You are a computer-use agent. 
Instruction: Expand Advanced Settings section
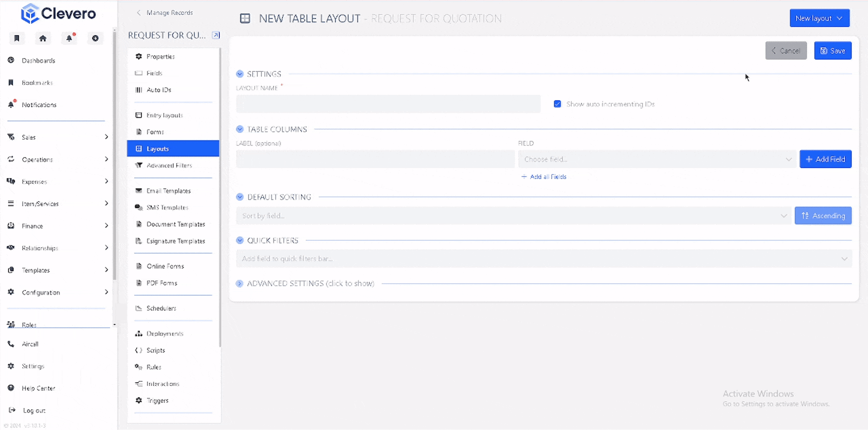(240, 284)
